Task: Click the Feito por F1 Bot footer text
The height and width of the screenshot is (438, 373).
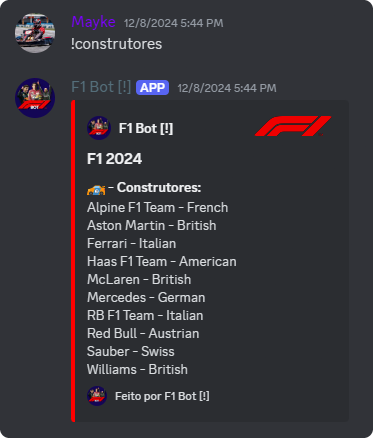Action: pos(162,396)
